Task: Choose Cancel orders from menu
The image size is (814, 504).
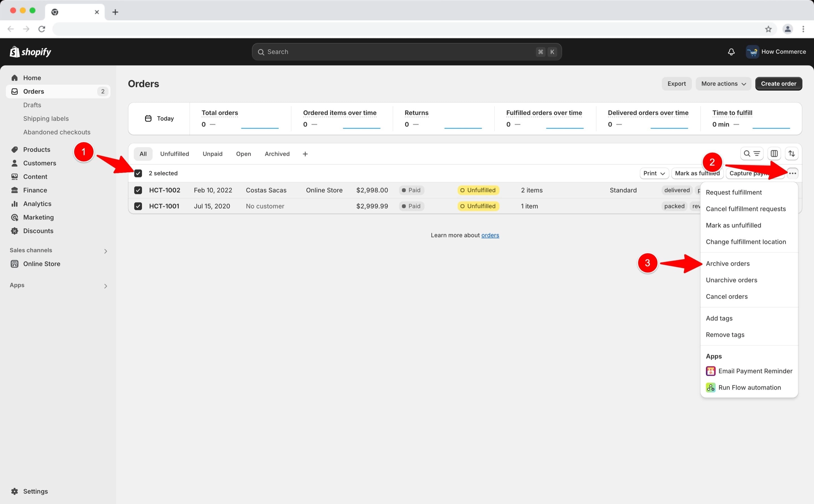Action: point(749,296)
